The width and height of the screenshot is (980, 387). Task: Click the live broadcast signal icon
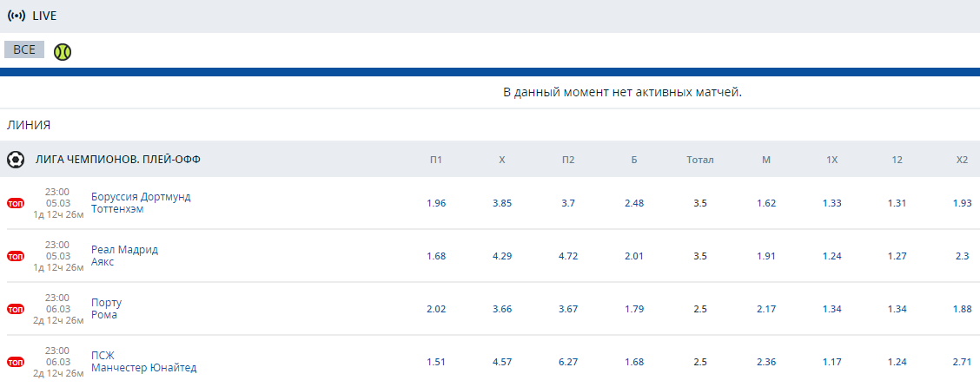17,16
